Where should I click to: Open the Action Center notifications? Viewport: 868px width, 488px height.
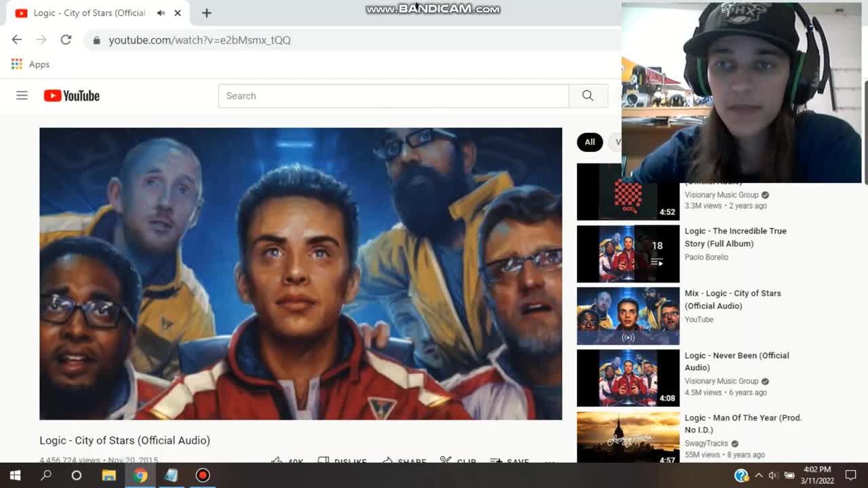(851, 475)
